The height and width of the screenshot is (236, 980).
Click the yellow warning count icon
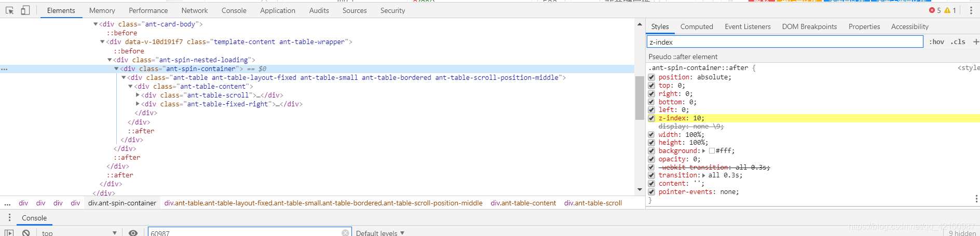[x=947, y=10]
